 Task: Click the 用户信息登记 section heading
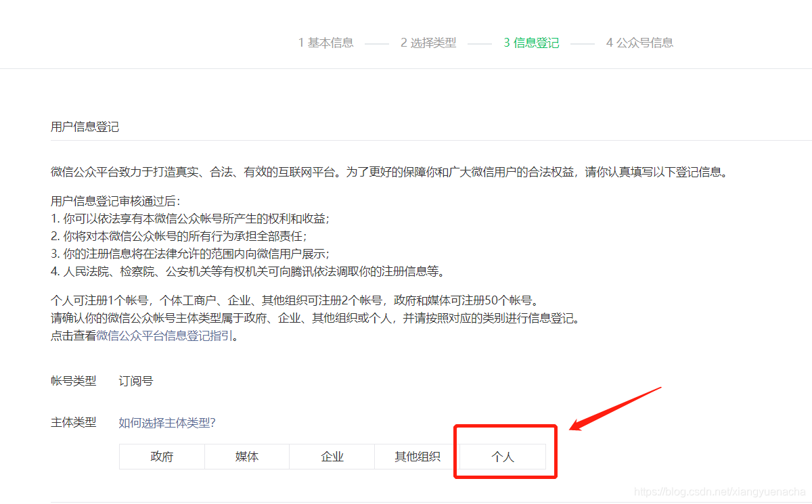click(85, 127)
